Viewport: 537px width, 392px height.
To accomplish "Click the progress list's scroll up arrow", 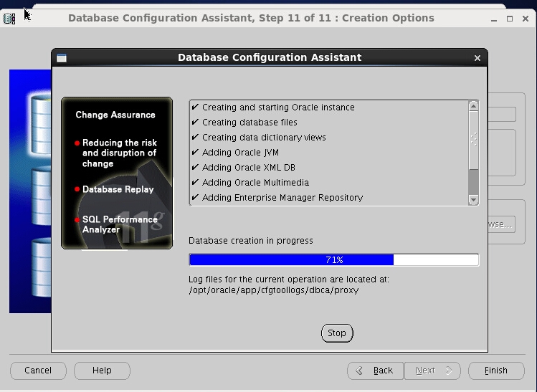I will [474, 106].
